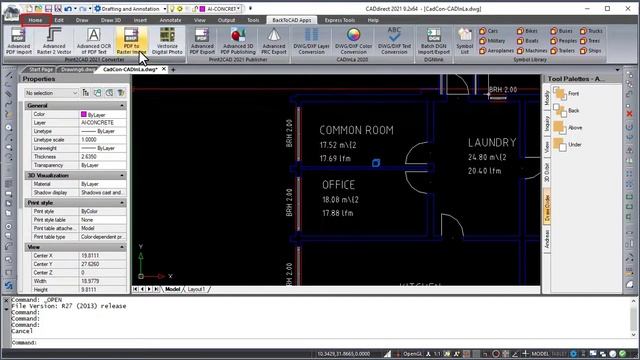The image size is (640, 360).
Task: Click magenta layer color swatch in toolbar
Action: 202,9
